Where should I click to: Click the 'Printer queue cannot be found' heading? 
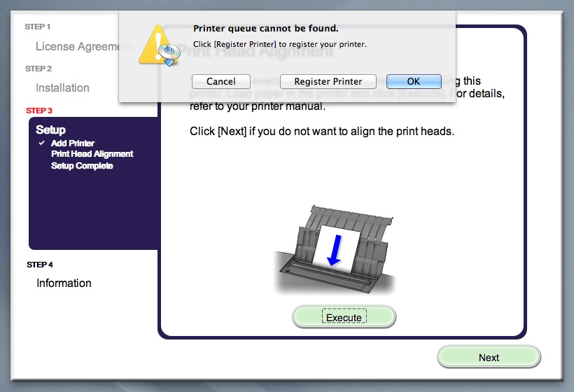(265, 29)
